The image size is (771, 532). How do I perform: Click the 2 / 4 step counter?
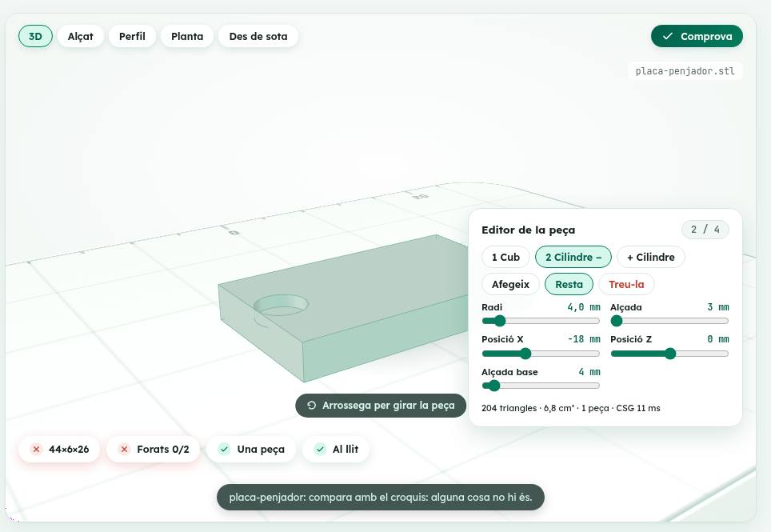tap(705, 229)
